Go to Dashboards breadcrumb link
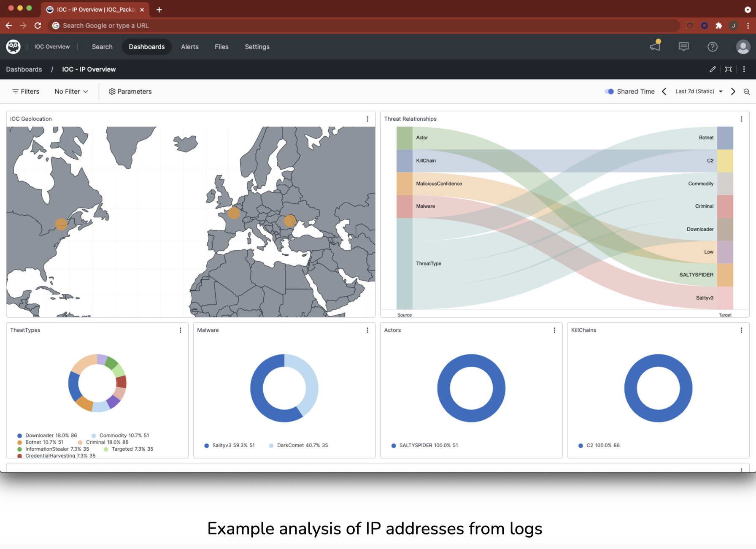The width and height of the screenshot is (756, 549). 24,69
